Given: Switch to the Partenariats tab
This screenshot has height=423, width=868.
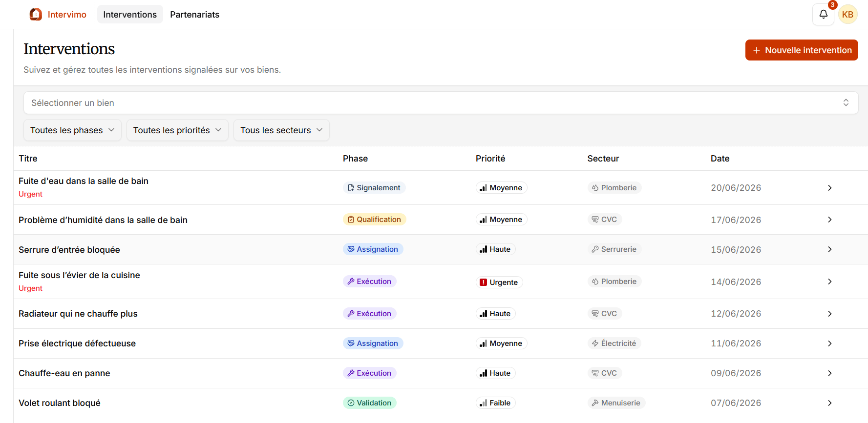Looking at the screenshot, I should (x=194, y=15).
